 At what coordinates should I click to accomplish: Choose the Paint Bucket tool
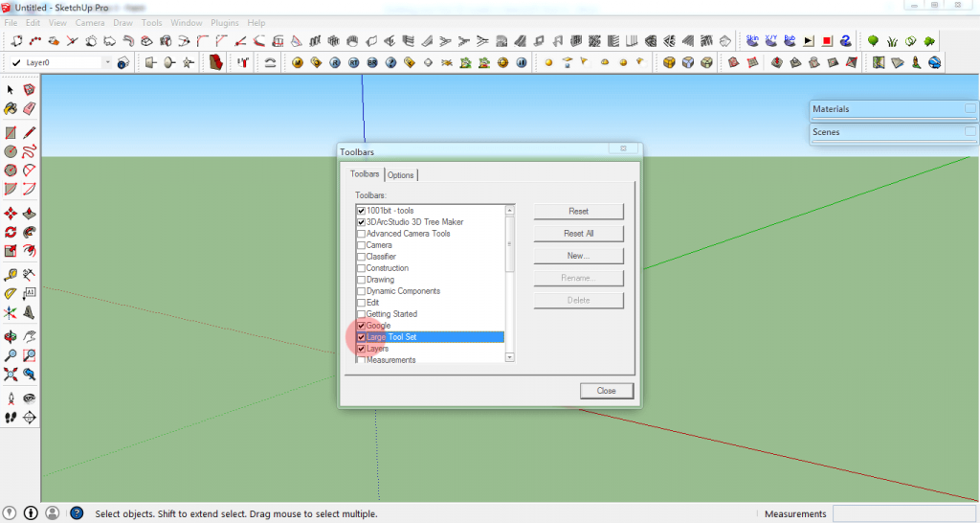click(x=11, y=109)
